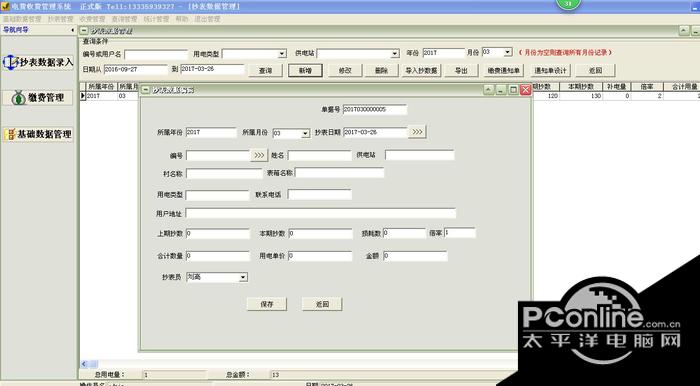Click the left arrow of the horizontal scrollbar

pyautogui.click(x=84, y=364)
